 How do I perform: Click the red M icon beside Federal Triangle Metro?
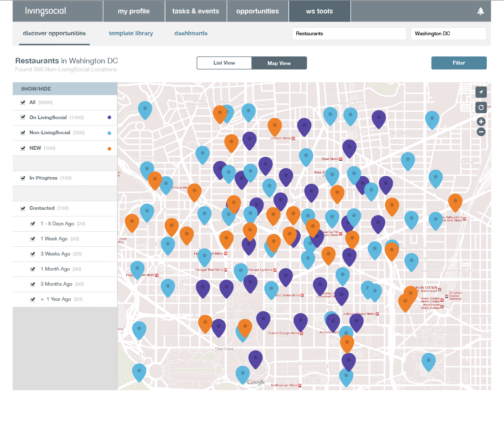(302, 333)
